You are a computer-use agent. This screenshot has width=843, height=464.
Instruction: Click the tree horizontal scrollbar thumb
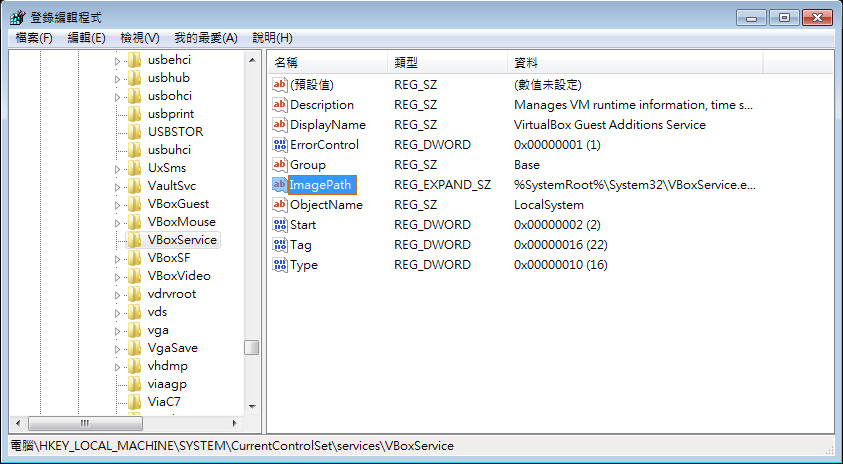[85, 424]
